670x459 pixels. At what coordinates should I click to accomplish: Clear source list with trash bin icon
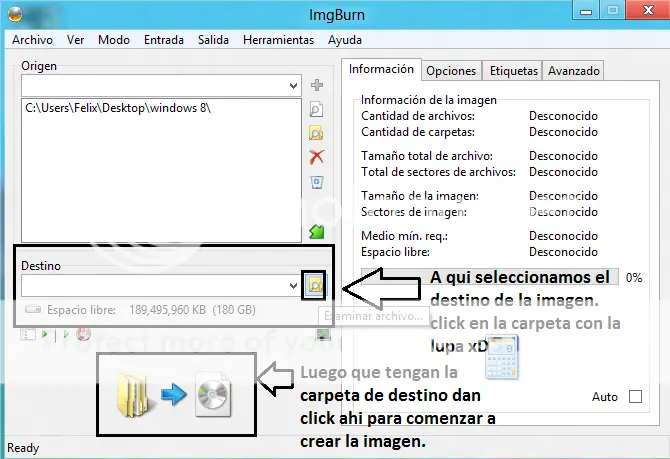(317, 182)
